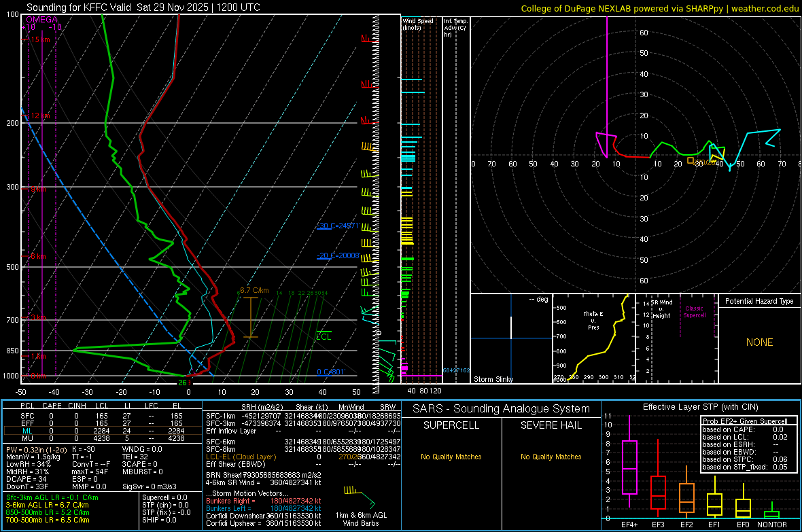This screenshot has width=802, height=532.
Task: Click the weather.cod.edu NEXLAB credit text
Action: 659,8
